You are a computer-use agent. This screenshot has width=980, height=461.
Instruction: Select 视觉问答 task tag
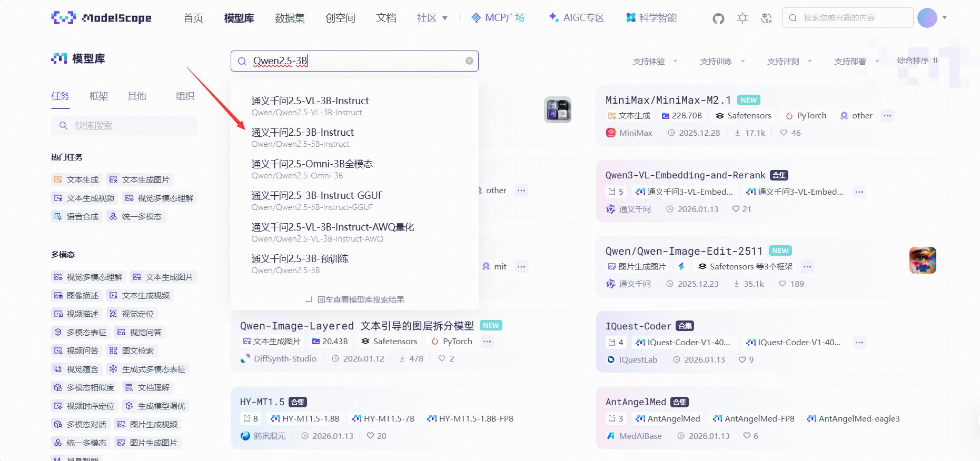click(x=140, y=332)
